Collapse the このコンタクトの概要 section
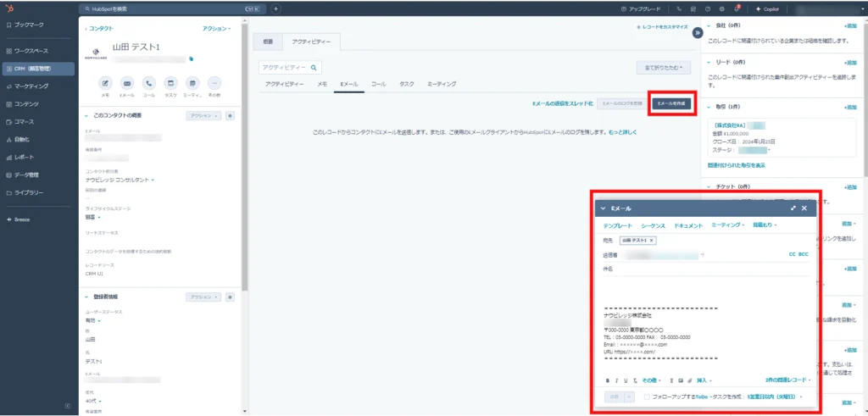868x416 pixels. (86, 115)
